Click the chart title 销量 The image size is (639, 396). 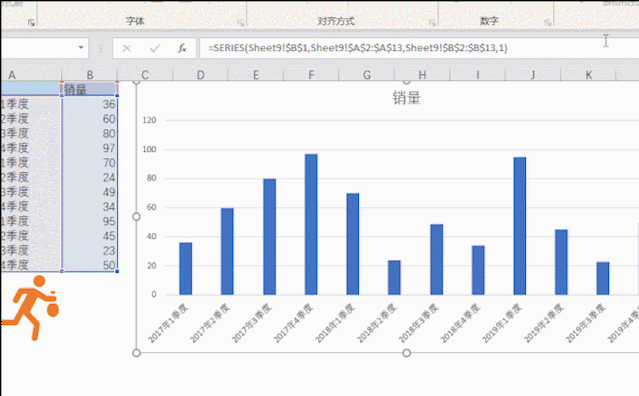(406, 98)
